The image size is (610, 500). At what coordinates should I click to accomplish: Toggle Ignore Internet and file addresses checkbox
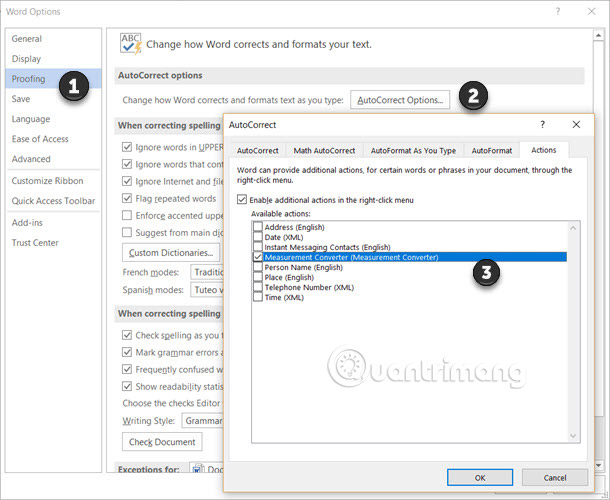click(x=127, y=181)
